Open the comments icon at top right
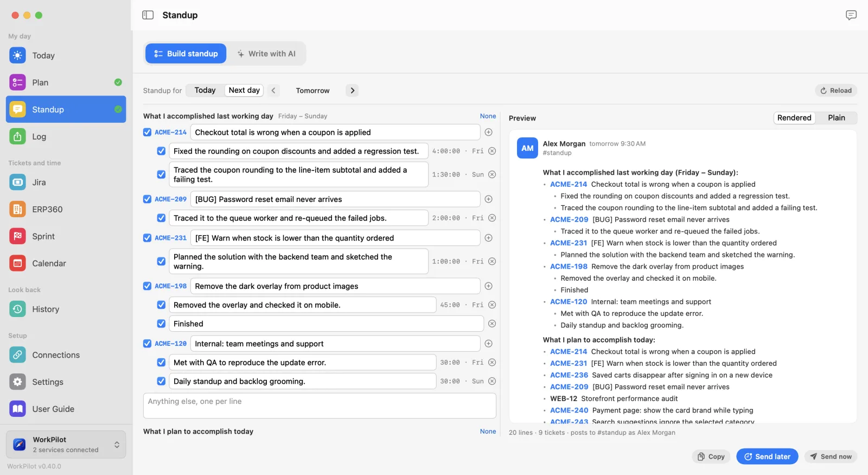Image resolution: width=868 pixels, height=475 pixels. (851, 15)
